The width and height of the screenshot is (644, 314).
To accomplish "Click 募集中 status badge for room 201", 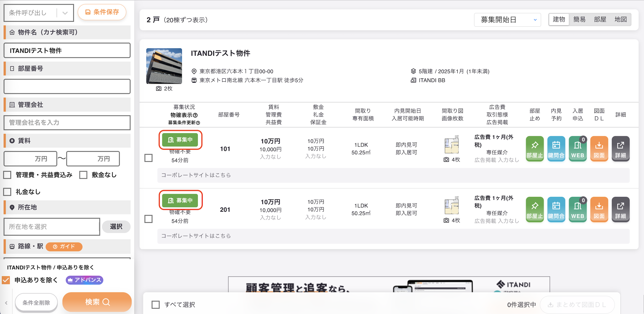I will click(180, 200).
